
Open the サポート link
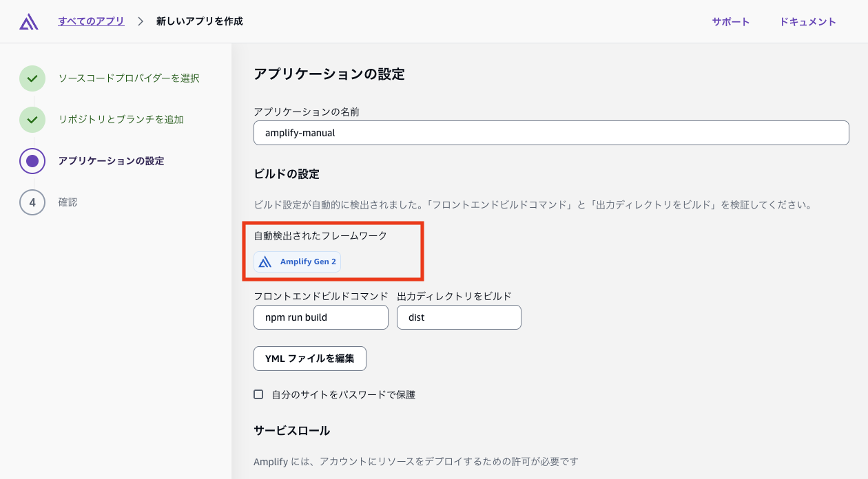731,22
